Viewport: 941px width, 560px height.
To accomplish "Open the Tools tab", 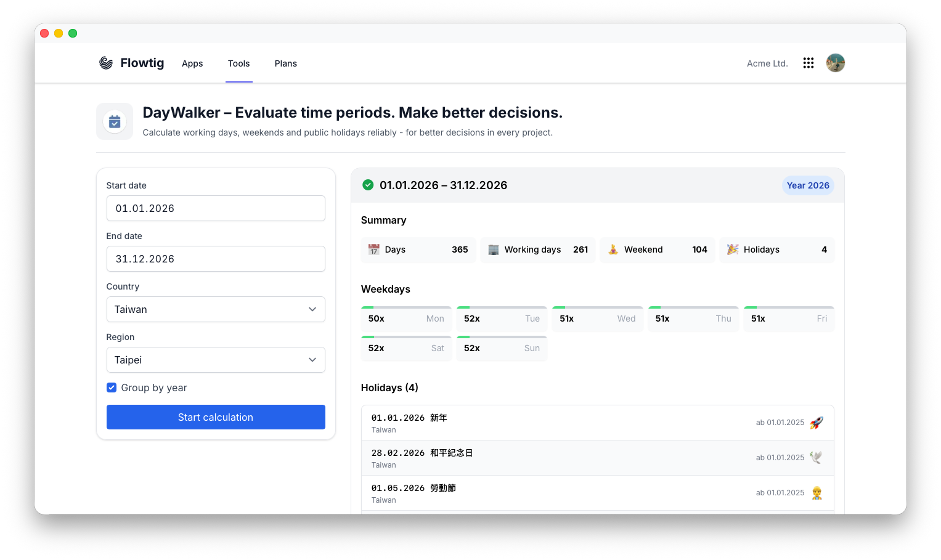I will pyautogui.click(x=239, y=63).
